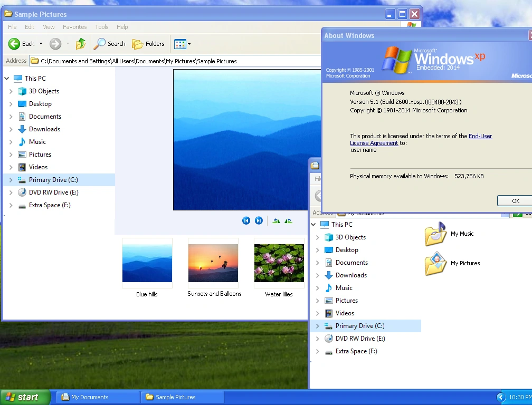Expand Documents node in Sample Pictures tree
The width and height of the screenshot is (532, 405).
click(x=11, y=117)
